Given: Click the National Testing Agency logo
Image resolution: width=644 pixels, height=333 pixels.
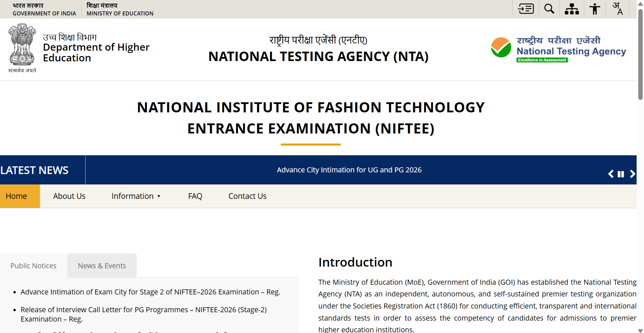Looking at the screenshot, I should [558, 50].
